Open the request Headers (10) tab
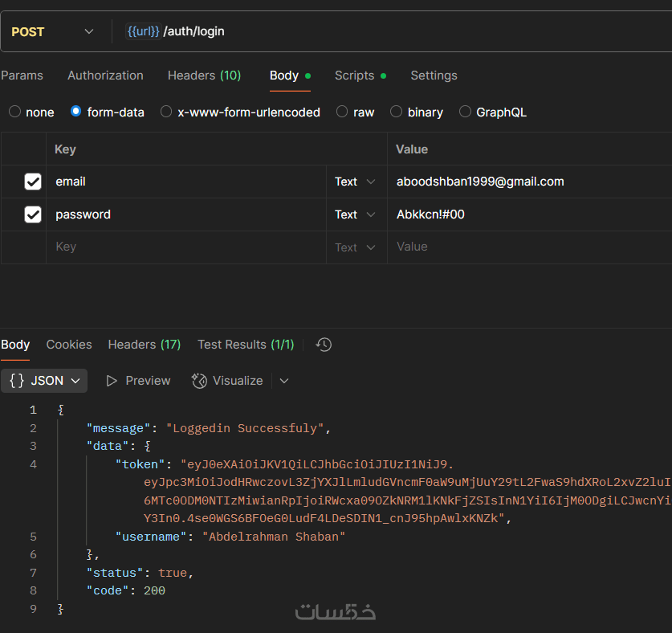The height and width of the screenshot is (633, 672). pos(204,76)
